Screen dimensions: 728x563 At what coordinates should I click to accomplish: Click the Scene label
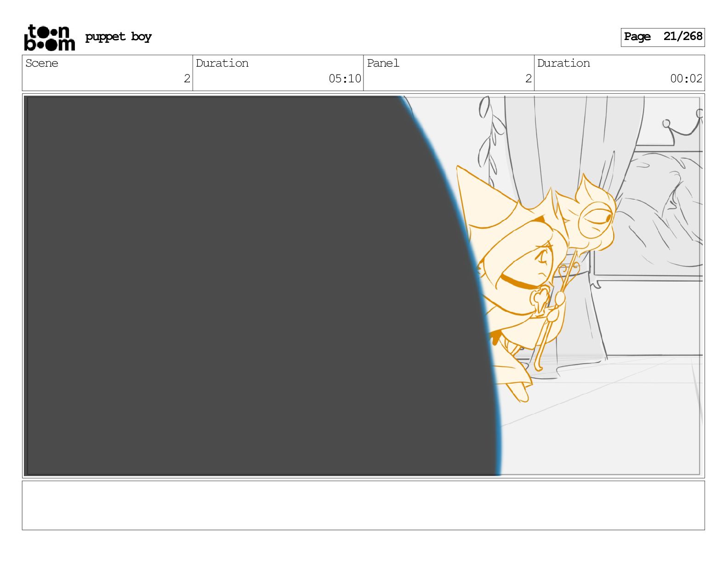click(x=42, y=63)
